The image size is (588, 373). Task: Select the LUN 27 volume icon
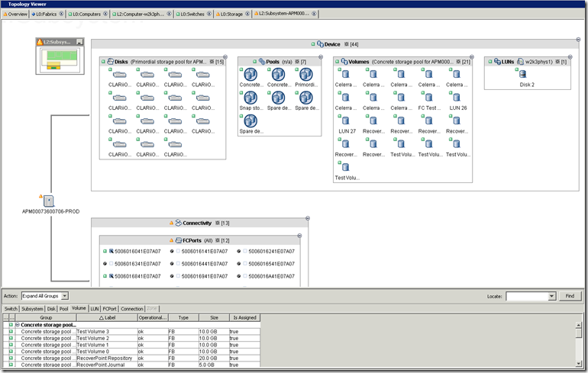coord(345,121)
